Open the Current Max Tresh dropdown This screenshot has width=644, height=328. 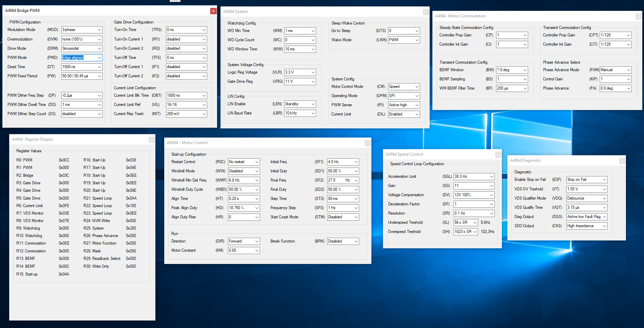(x=186, y=114)
